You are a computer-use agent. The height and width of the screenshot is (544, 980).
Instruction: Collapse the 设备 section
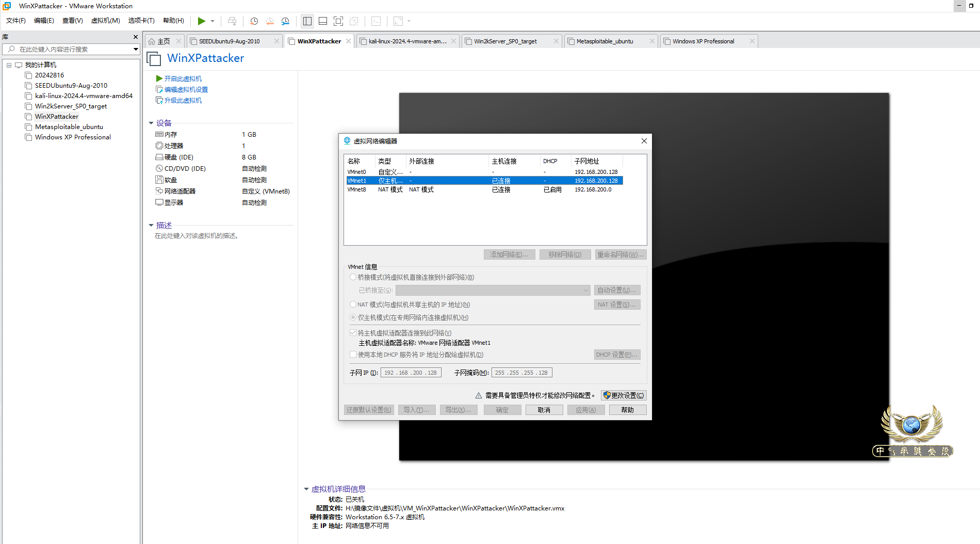(151, 123)
